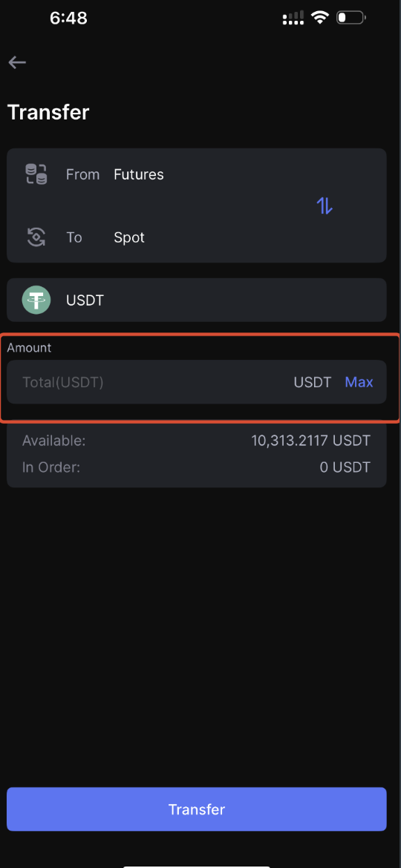Image resolution: width=401 pixels, height=868 pixels.
Task: Focus the Total(USDT) amount field
Action: [149, 382]
